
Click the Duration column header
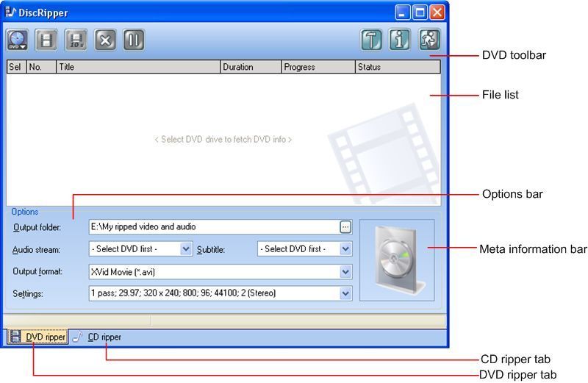pyautogui.click(x=251, y=67)
